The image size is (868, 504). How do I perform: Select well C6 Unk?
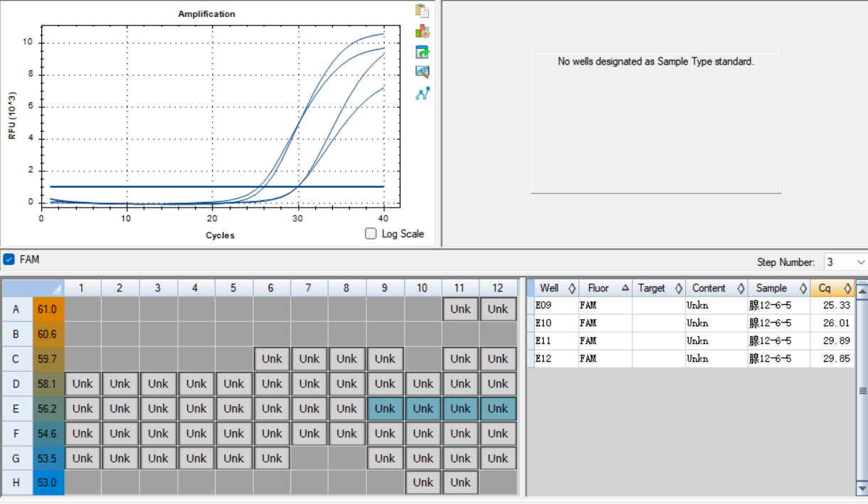click(272, 359)
